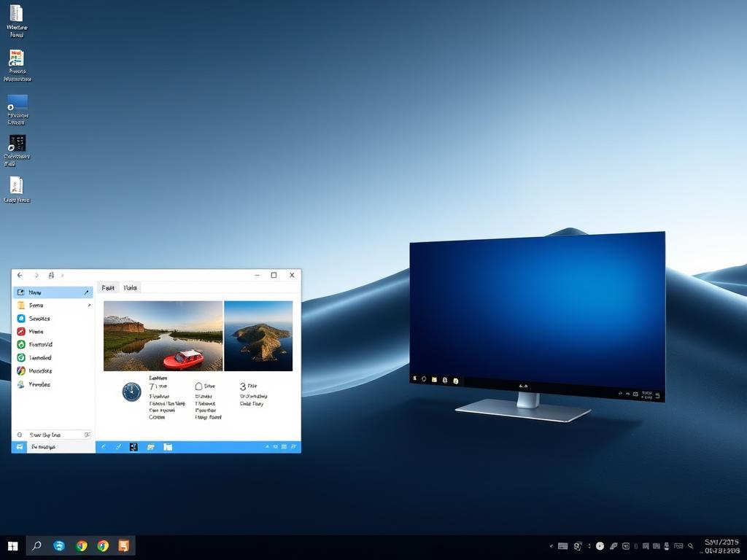Open the black tile shortcut on the desktop
Viewport: 747px width, 560px height.
18,150
